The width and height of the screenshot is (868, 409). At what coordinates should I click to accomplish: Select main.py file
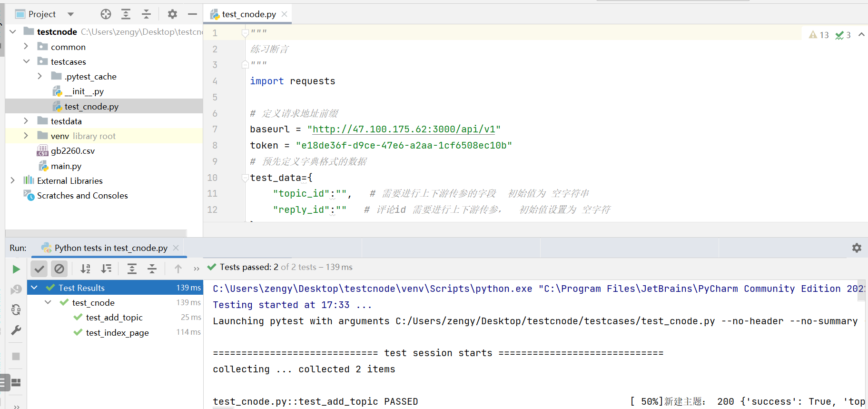pyautogui.click(x=66, y=166)
